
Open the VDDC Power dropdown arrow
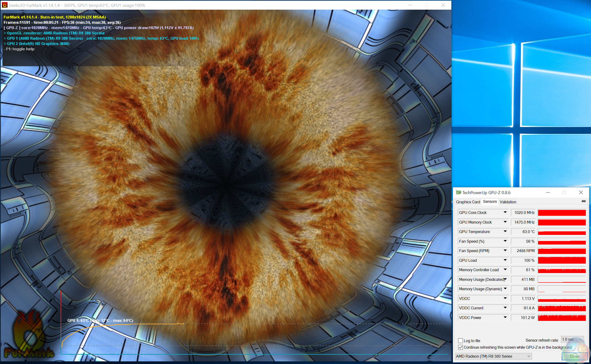point(505,317)
